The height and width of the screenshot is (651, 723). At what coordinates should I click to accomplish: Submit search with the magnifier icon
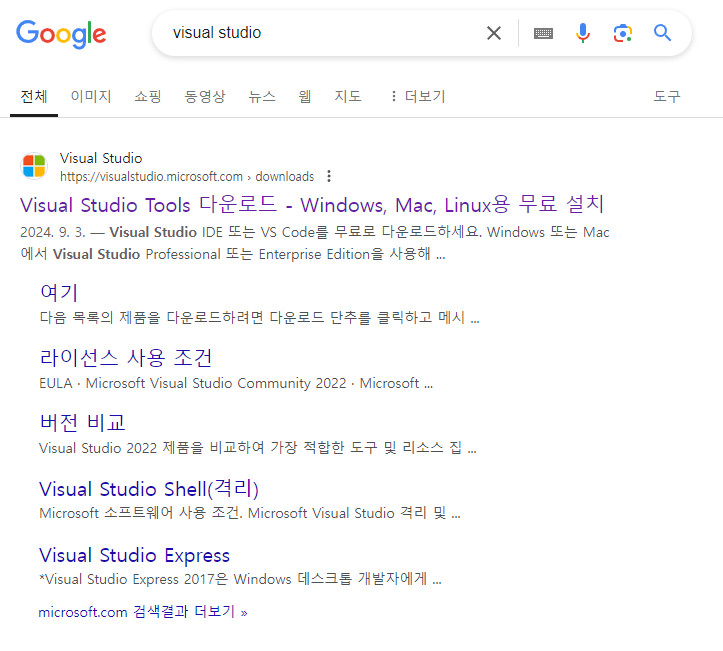click(662, 33)
